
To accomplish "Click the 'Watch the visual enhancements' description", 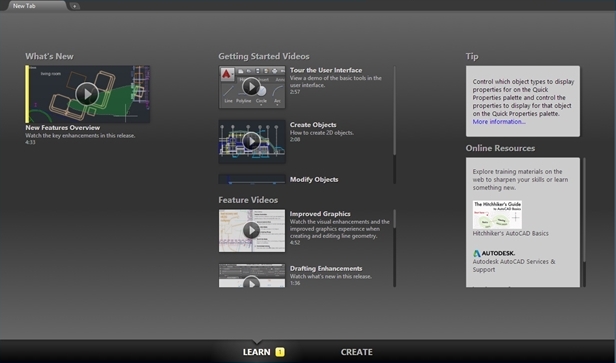I will [340, 229].
